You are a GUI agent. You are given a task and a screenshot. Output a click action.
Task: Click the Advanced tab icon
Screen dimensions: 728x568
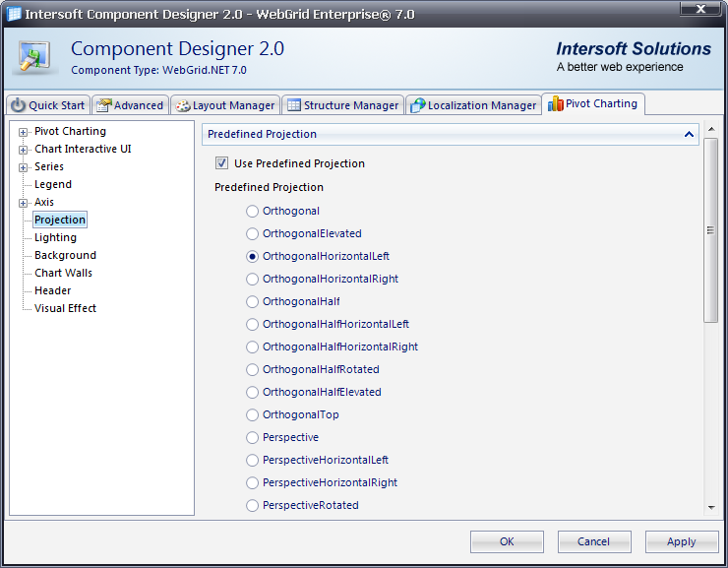pyautogui.click(x=103, y=105)
